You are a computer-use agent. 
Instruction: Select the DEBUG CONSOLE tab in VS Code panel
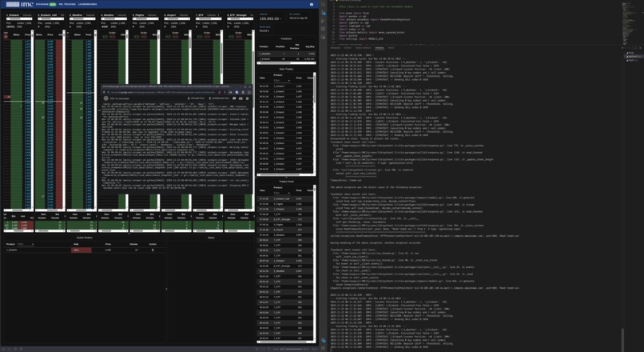pyautogui.click(x=364, y=48)
